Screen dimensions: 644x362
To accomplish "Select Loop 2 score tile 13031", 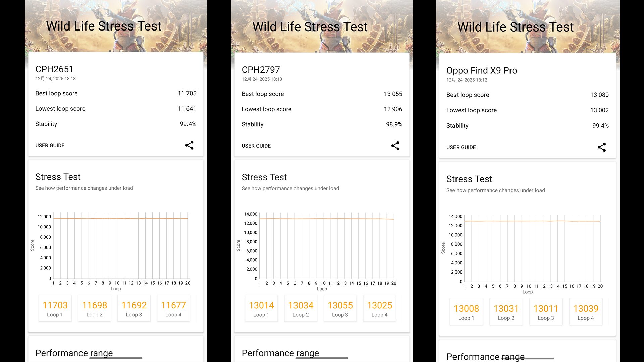I will pyautogui.click(x=506, y=312).
